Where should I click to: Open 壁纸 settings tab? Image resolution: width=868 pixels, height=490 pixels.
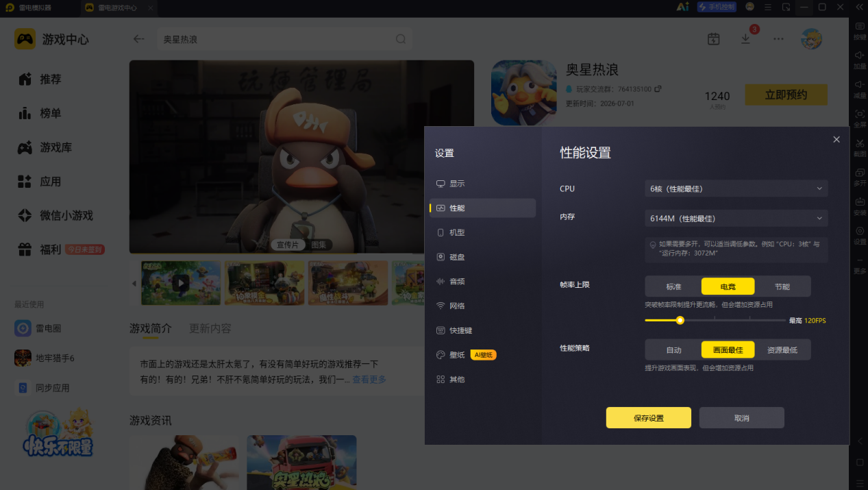[x=482, y=354]
